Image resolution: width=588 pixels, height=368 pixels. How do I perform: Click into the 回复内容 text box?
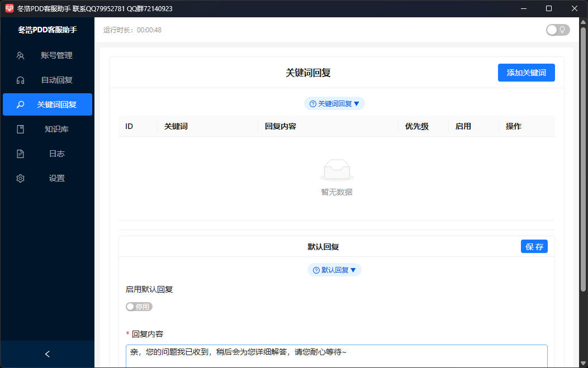tap(336, 356)
